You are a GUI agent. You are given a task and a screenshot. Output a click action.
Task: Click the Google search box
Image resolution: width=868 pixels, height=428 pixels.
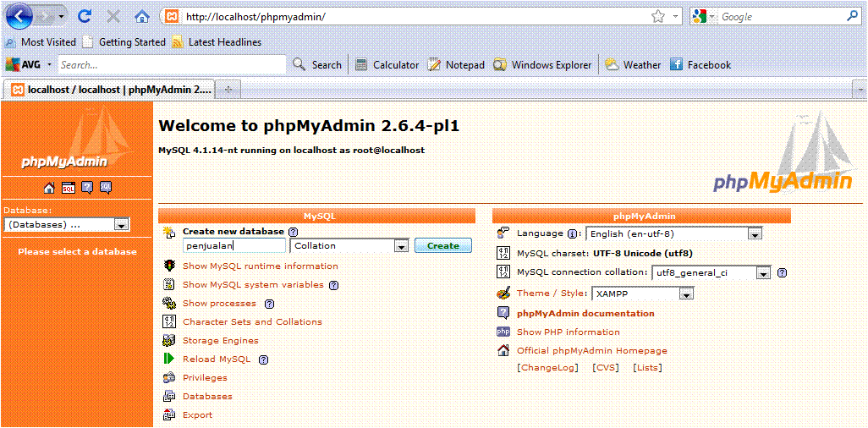tap(782, 17)
